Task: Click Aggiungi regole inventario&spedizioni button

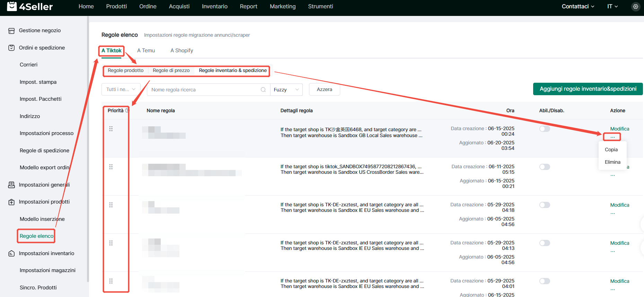Action: pyautogui.click(x=588, y=89)
